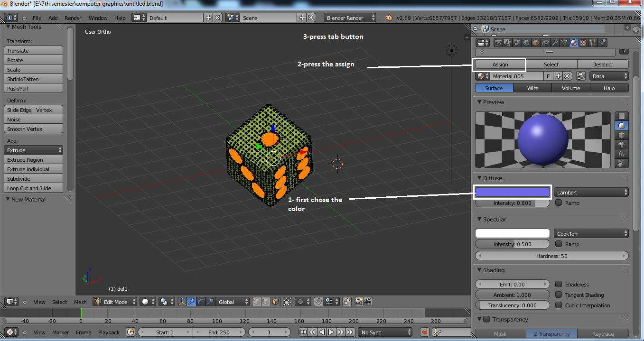Select the monkey preview type
The height and width of the screenshot is (341, 644).
[x=622, y=145]
